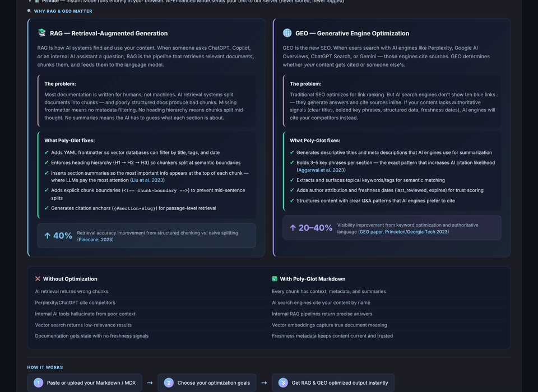Click 'What Poly-Glot fixes:' in the RAG card
This screenshot has width=538, height=392.
[69, 141]
